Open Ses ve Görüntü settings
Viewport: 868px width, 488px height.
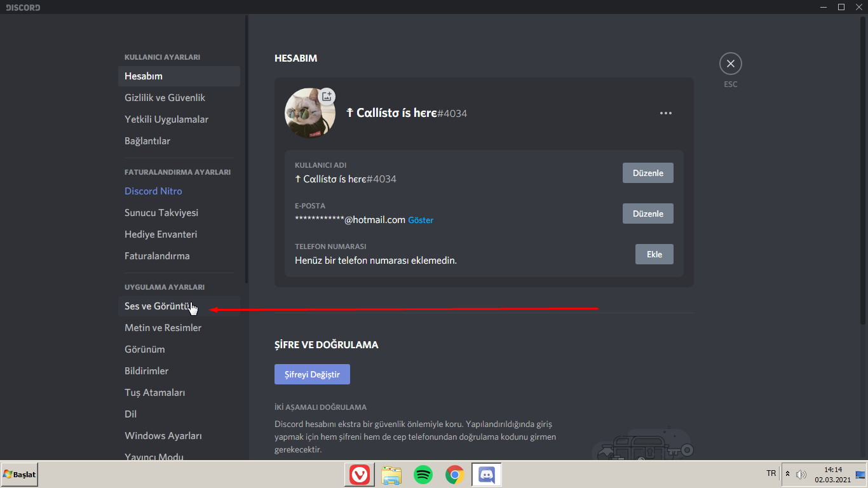pos(179,306)
